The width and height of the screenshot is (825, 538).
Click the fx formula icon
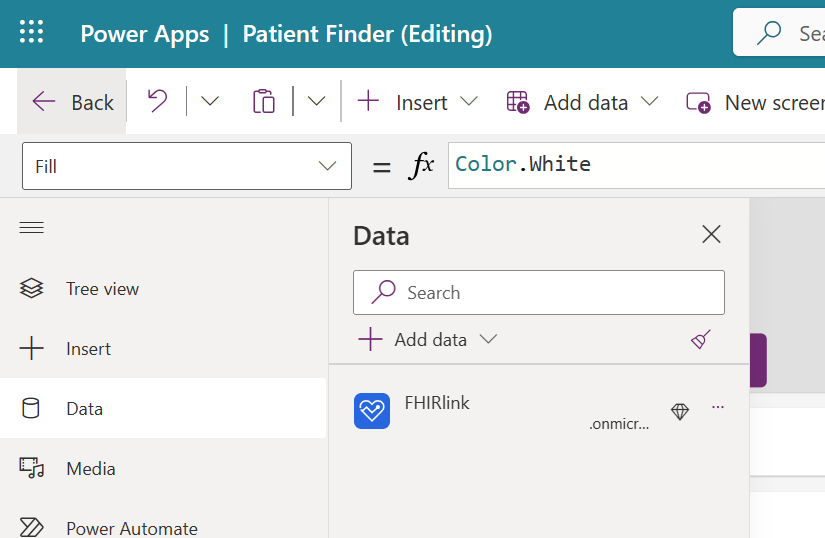pyautogui.click(x=421, y=166)
